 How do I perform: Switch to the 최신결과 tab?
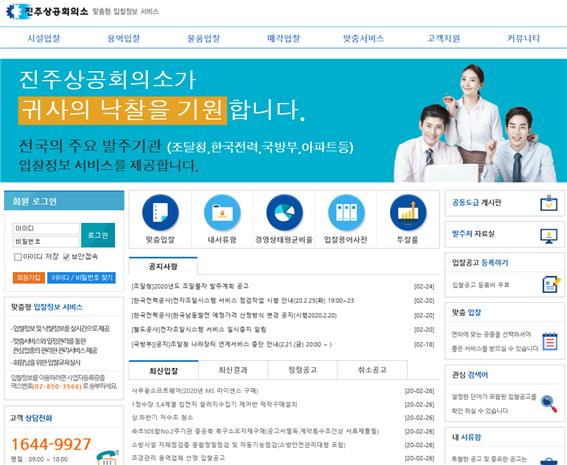[233, 370]
